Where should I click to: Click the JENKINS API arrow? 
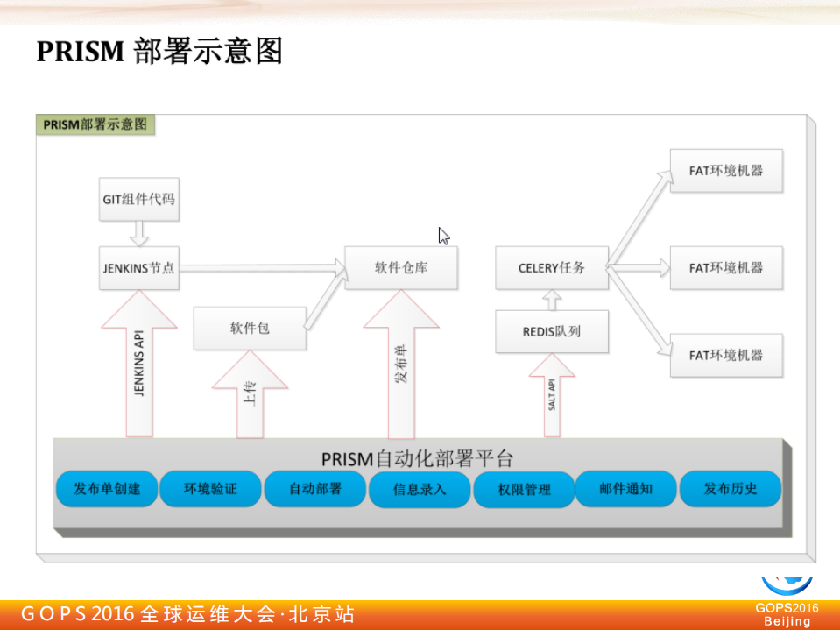137,377
